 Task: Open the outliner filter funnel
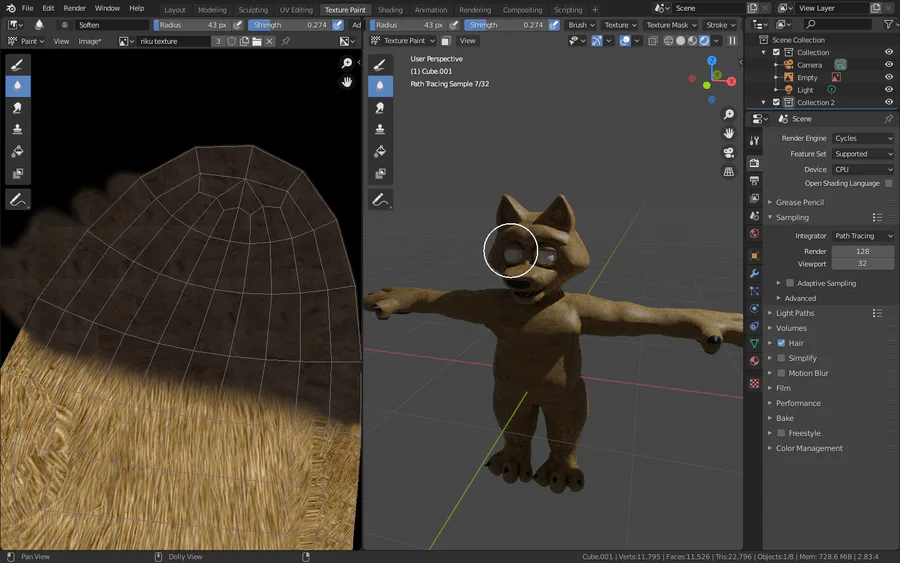coord(888,24)
